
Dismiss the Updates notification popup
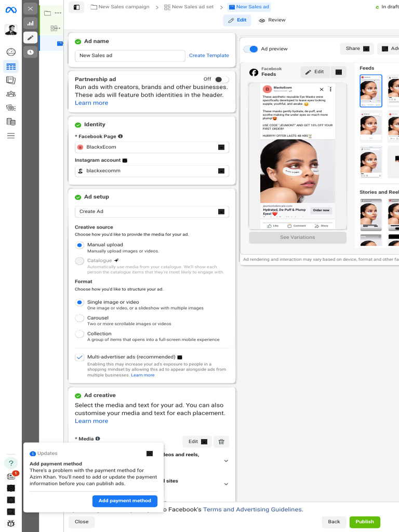tap(150, 454)
